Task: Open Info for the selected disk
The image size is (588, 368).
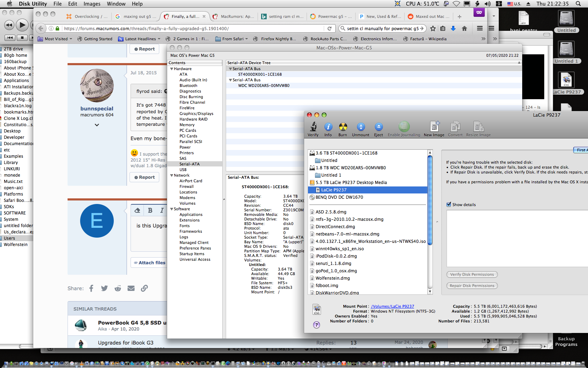Action: click(x=328, y=129)
